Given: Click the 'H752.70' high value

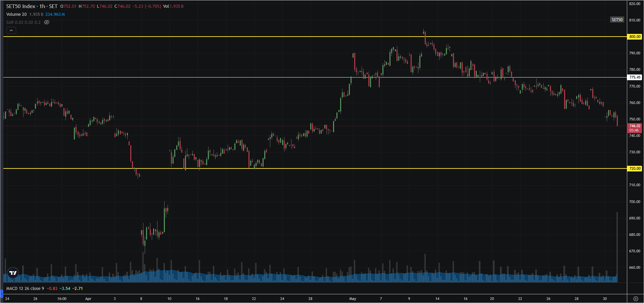Looking at the screenshot, I should [87, 6].
